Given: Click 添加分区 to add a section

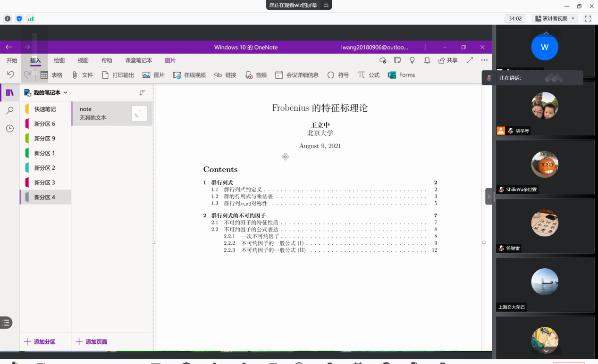Looking at the screenshot, I should pos(40,342).
